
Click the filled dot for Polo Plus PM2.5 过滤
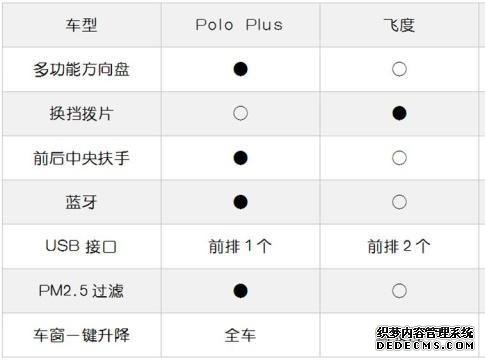coord(240,291)
